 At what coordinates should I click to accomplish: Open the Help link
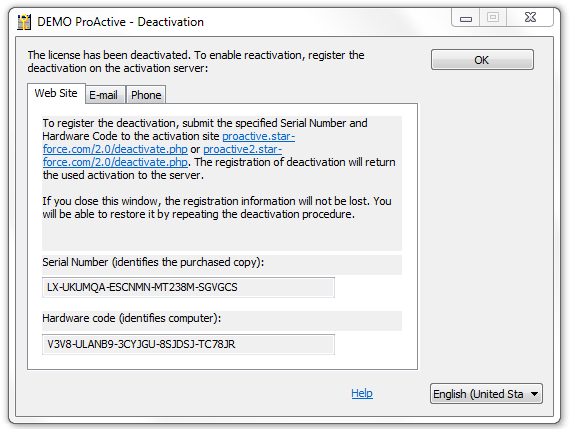click(x=362, y=393)
